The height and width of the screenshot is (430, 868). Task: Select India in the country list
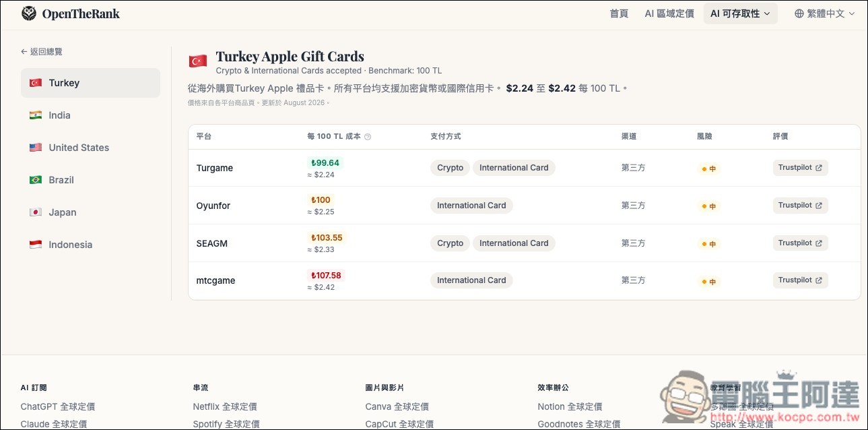90,115
